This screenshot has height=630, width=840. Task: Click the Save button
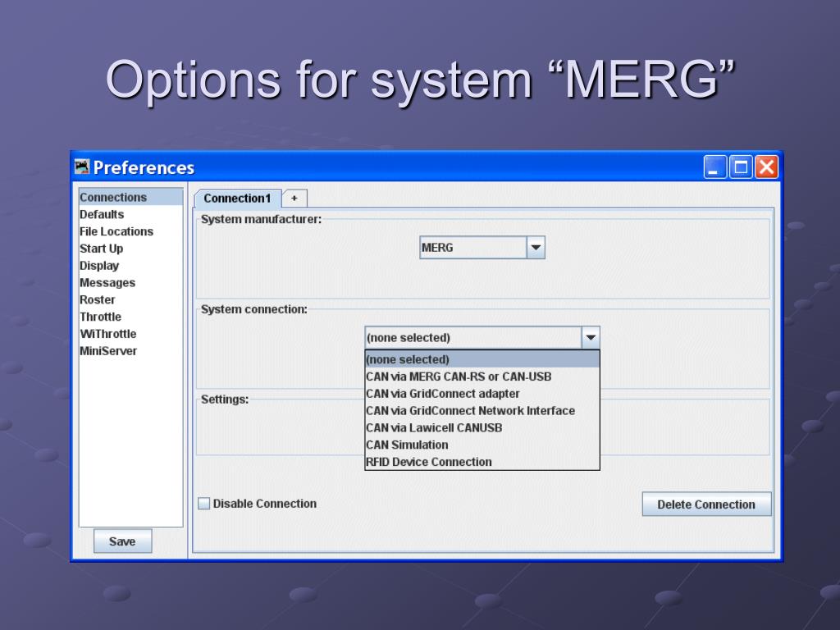click(123, 541)
